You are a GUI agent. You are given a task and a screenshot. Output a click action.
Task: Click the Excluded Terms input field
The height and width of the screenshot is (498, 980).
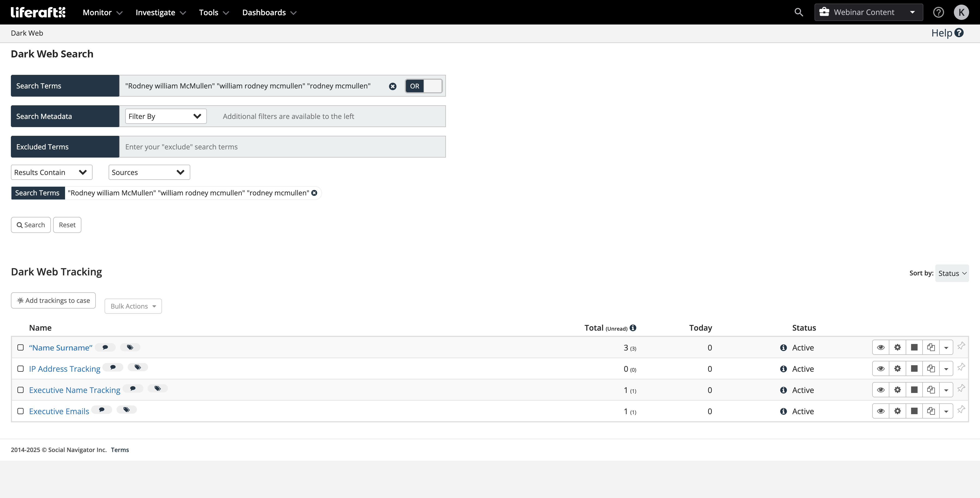pyautogui.click(x=282, y=147)
